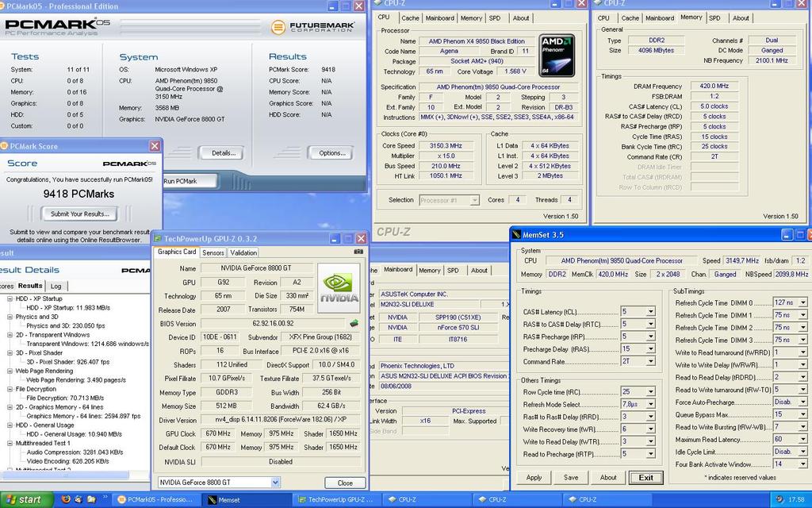Click Submit Your Results... button
Screen dimensions: 812x508
coord(80,214)
